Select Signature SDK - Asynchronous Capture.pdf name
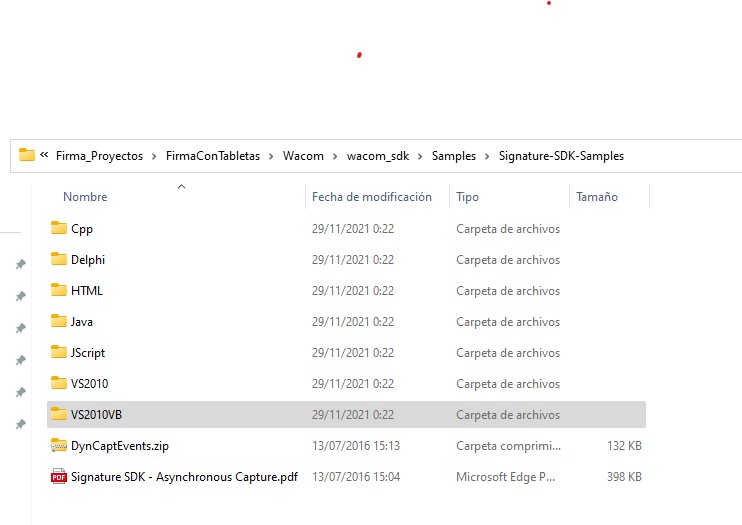Image resolution: width=742 pixels, height=525 pixels. pyautogui.click(x=185, y=477)
